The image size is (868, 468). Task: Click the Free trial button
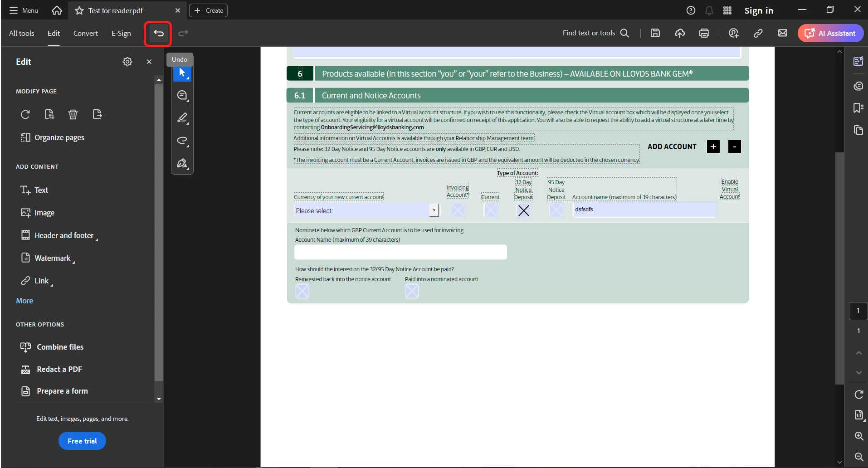[x=82, y=441]
